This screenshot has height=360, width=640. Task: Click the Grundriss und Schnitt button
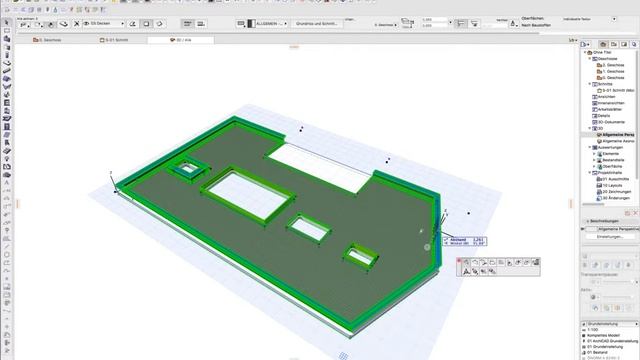click(316, 24)
